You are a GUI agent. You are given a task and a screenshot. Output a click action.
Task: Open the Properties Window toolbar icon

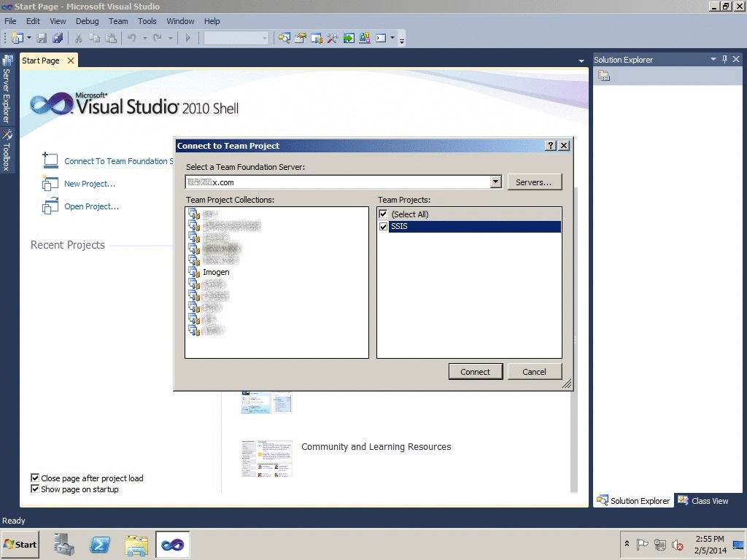click(300, 38)
